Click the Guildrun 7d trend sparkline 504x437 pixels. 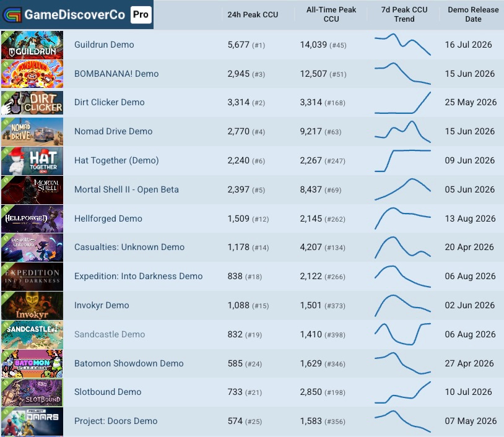(x=402, y=45)
